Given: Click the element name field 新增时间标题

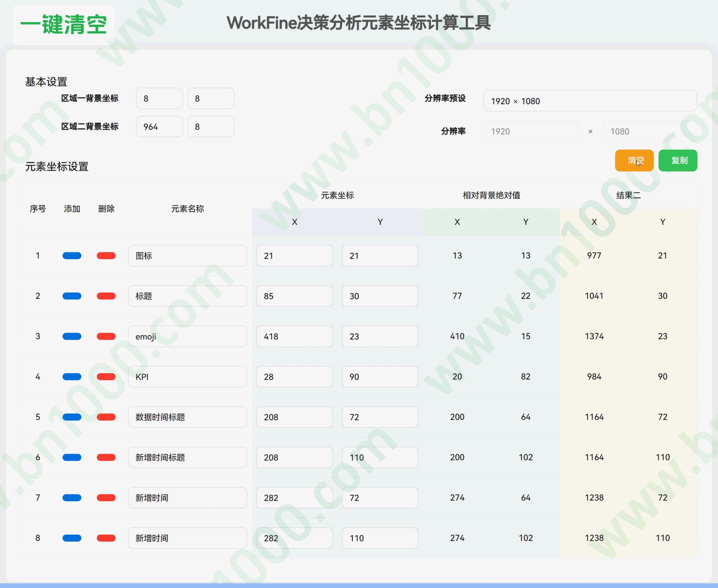Looking at the screenshot, I should tap(188, 457).
